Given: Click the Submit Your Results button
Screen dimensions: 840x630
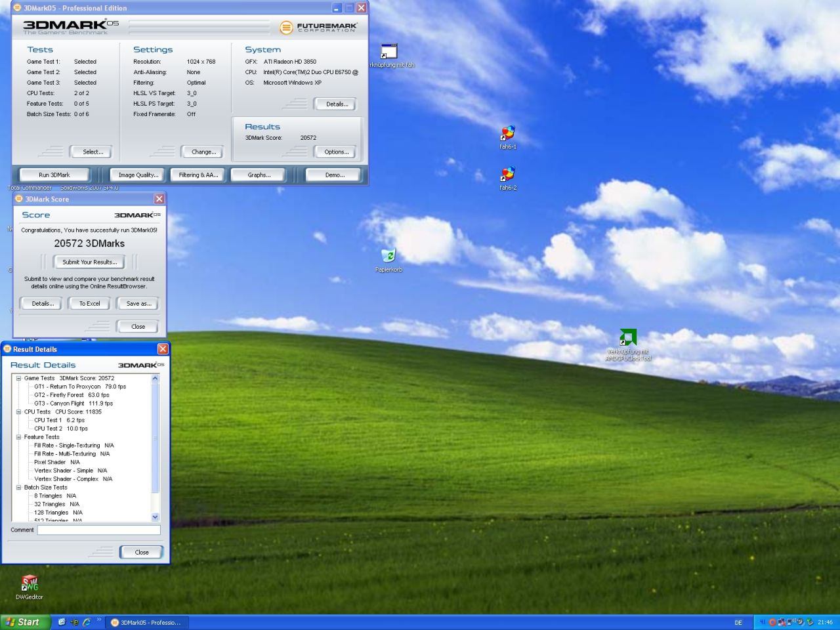Looking at the screenshot, I should 89,262.
